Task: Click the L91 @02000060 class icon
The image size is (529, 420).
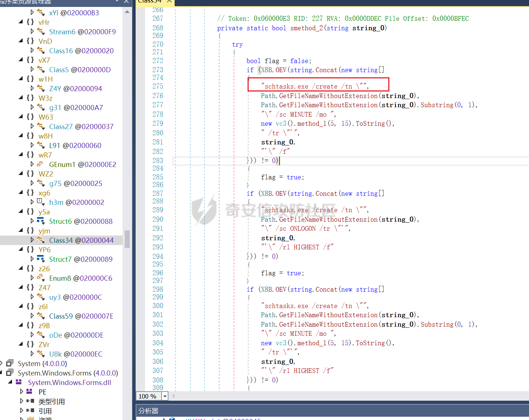Action: (41, 145)
